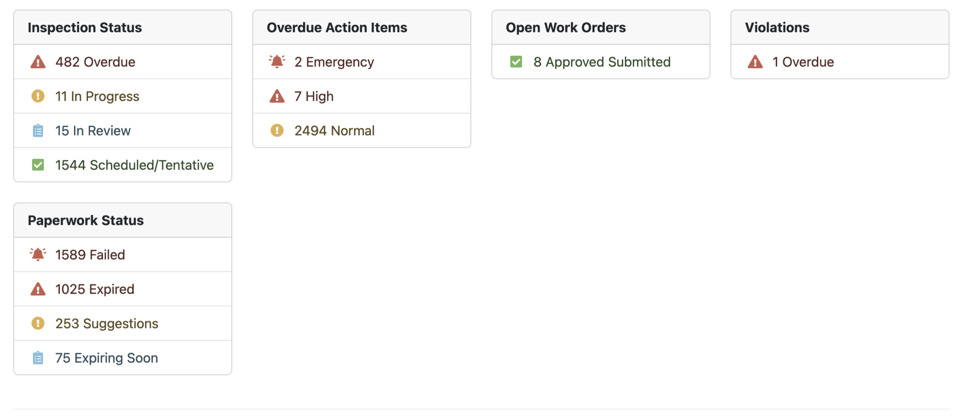
Task: Select the Paperwork Status card header
Action: 123,220
